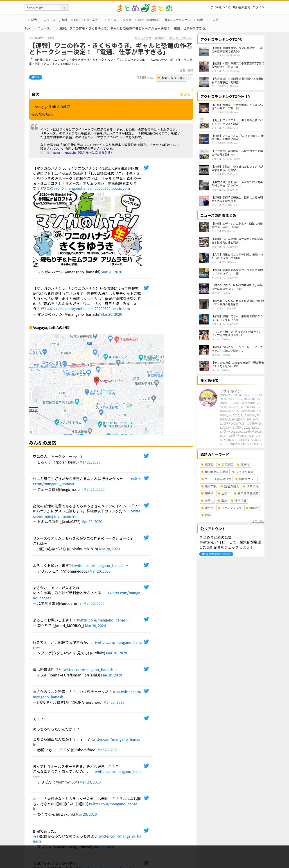The image size is (289, 868).
Task: Click the 実子誘拐 keyword tag
Action: (225, 465)
